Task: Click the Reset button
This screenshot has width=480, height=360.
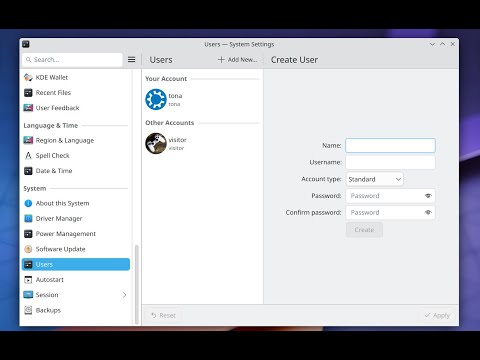Action: [163, 315]
